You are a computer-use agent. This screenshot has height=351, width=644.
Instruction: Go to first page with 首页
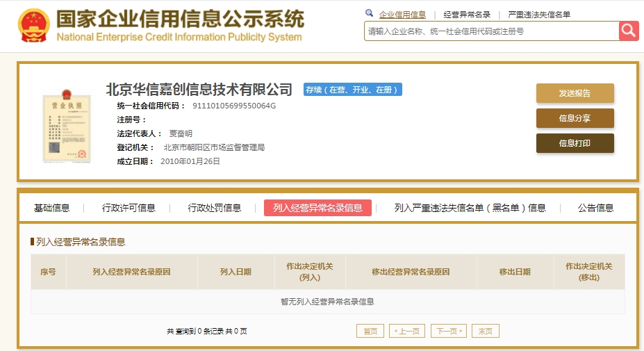click(370, 331)
